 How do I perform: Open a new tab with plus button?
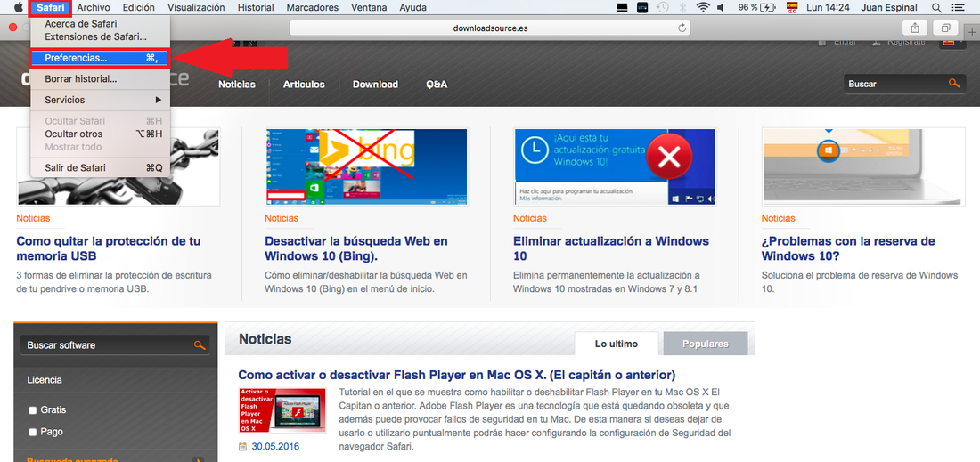click(972, 32)
